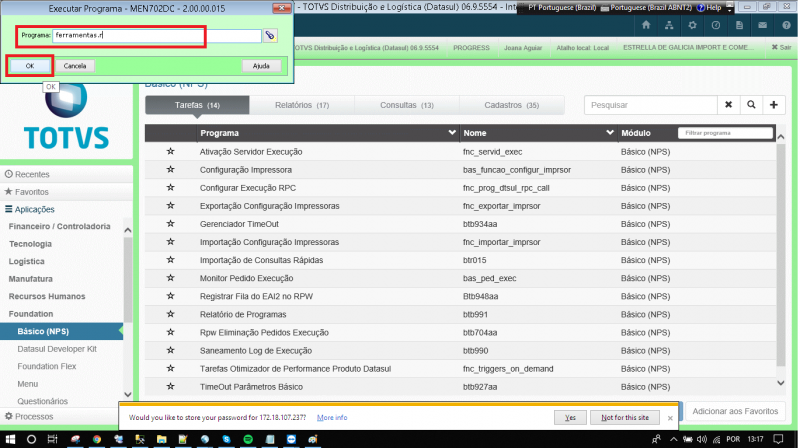The width and height of the screenshot is (800, 448).
Task: Open the organization chart icon
Action: [x=669, y=25]
